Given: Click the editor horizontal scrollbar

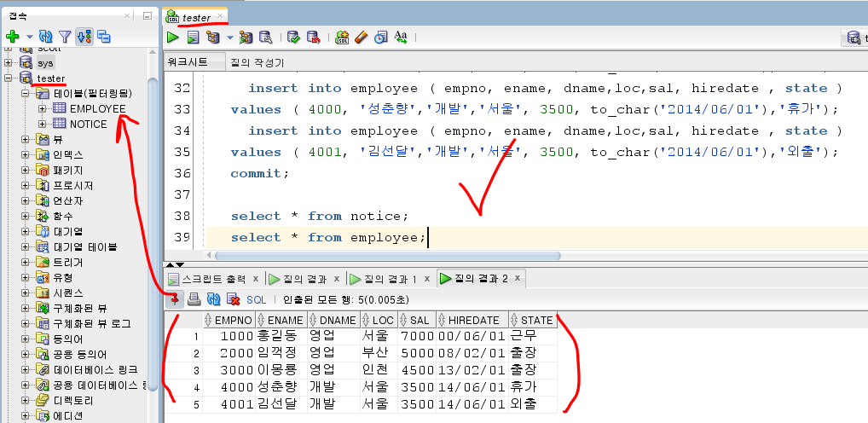Looking at the screenshot, I should point(387,256).
